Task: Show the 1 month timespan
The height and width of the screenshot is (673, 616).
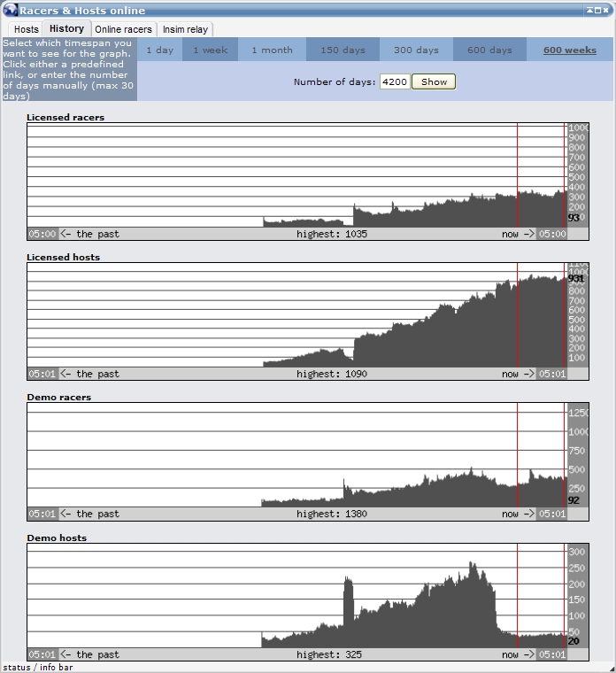Action: [x=272, y=50]
